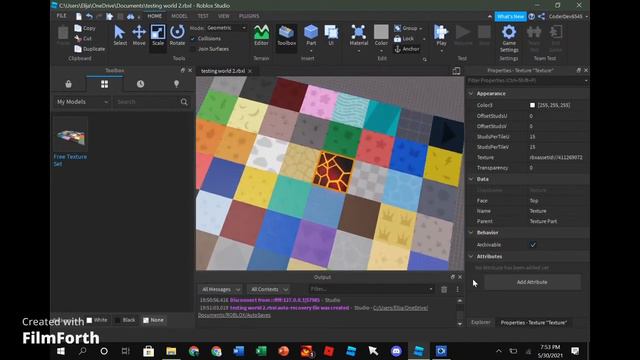Image resolution: width=640 pixels, height=360 pixels.
Task: Open the Toolbox Recent clock tab
Action: point(140,84)
